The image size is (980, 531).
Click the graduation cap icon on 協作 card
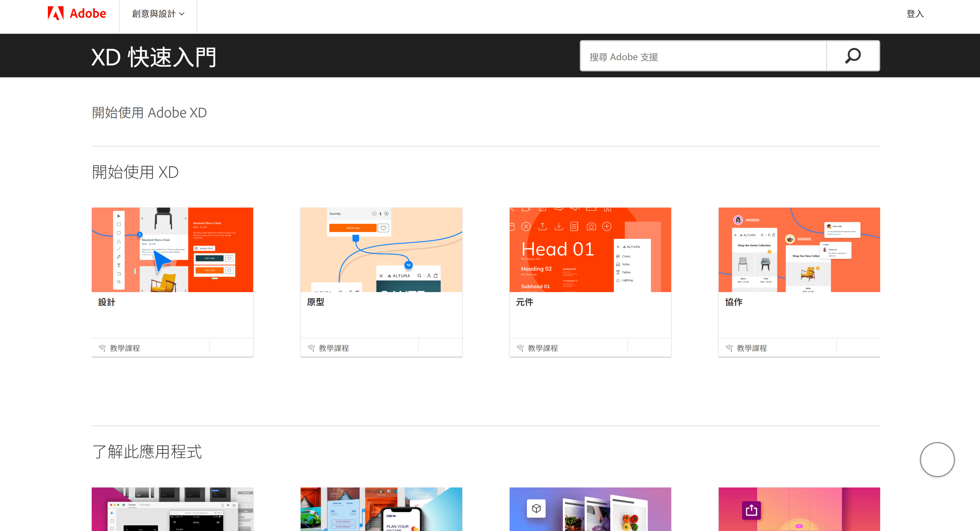coord(729,348)
